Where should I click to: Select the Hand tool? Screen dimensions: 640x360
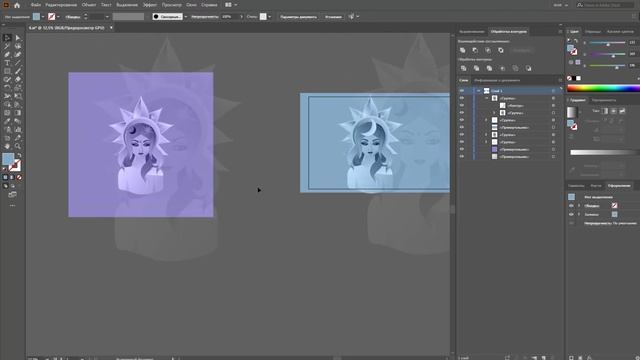7,146
